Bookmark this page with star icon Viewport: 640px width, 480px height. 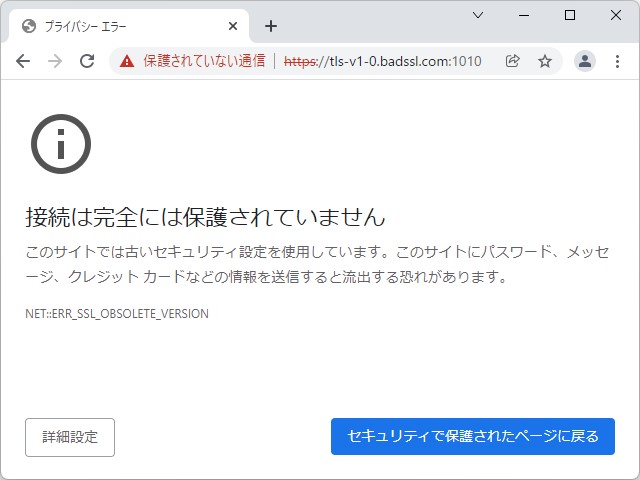click(545, 61)
